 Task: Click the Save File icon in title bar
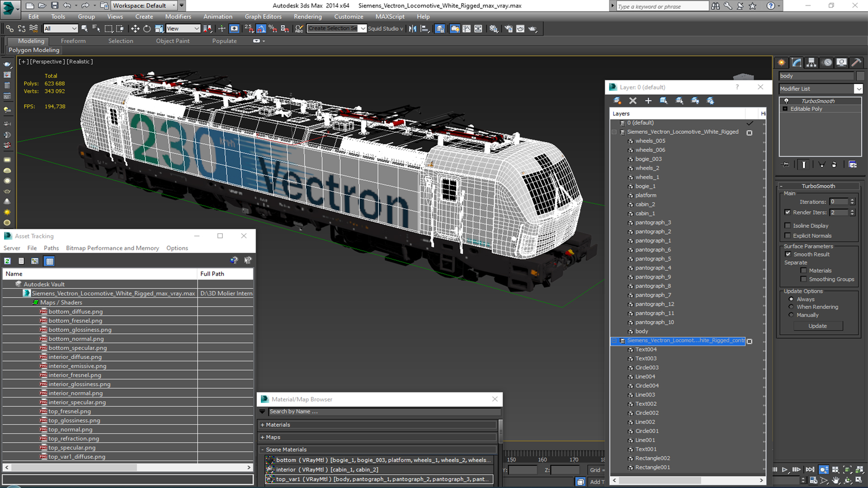point(55,5)
